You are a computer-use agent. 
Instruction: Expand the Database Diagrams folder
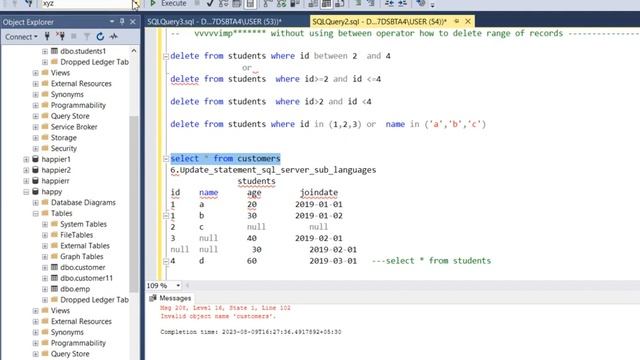[36, 203]
